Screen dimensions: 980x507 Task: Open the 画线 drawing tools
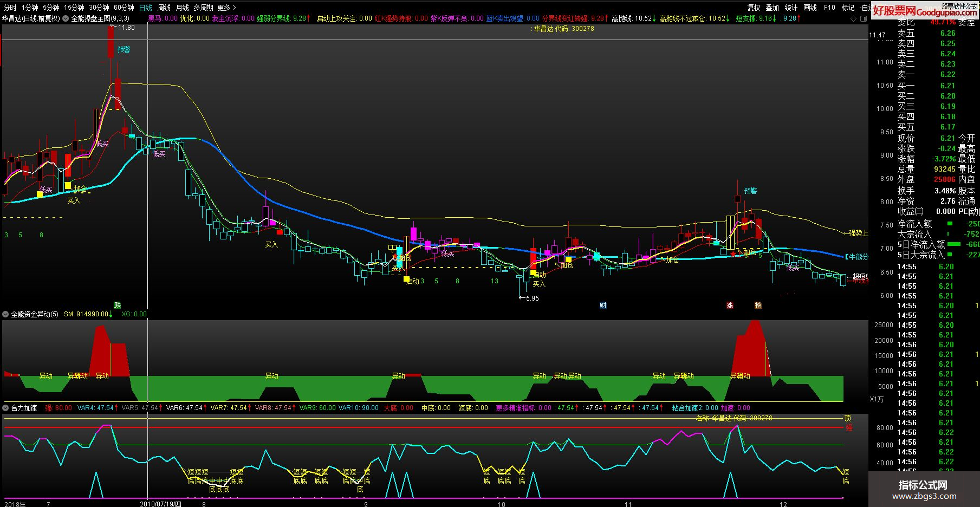click(x=810, y=8)
